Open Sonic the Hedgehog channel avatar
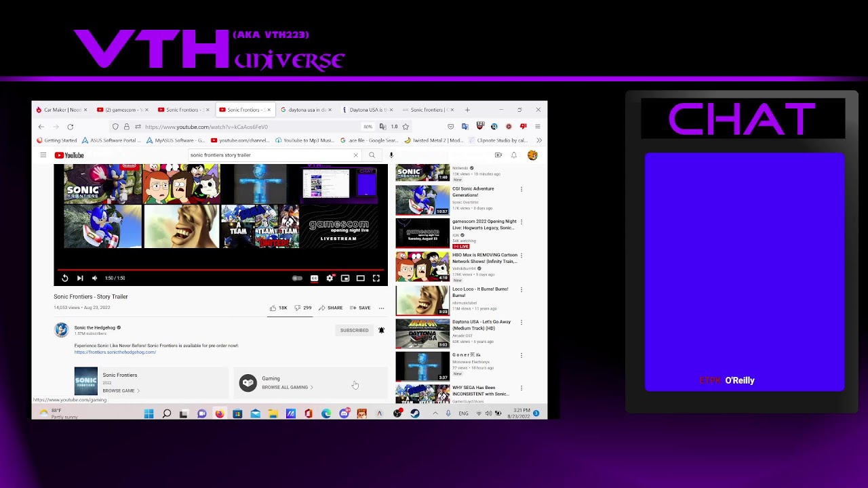The height and width of the screenshot is (488, 868). pos(61,330)
